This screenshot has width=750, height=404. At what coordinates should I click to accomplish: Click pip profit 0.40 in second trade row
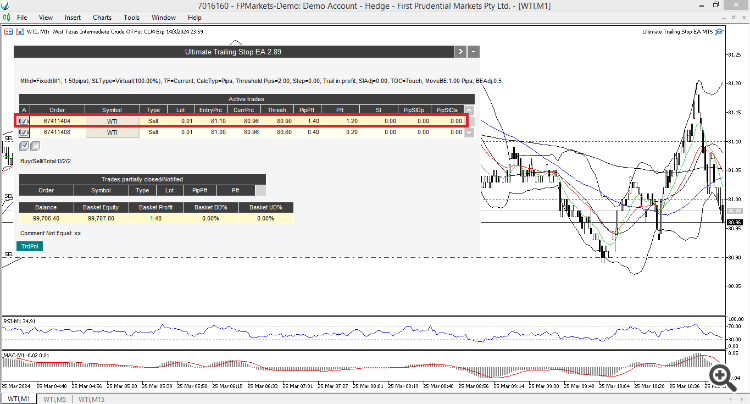click(x=313, y=132)
